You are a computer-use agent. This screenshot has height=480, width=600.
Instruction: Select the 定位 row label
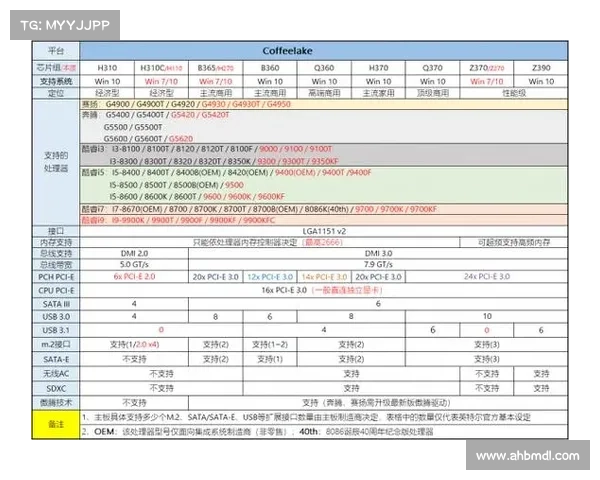(x=56, y=93)
